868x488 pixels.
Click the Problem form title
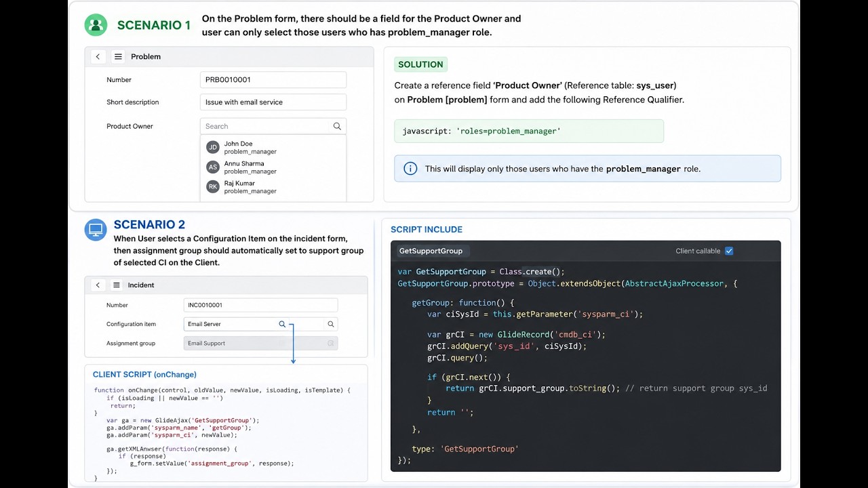click(x=146, y=57)
